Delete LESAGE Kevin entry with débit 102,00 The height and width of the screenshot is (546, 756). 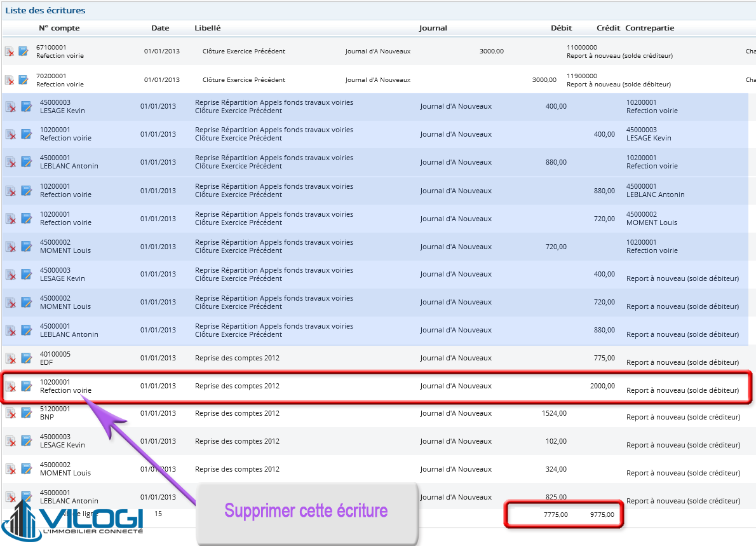point(11,441)
